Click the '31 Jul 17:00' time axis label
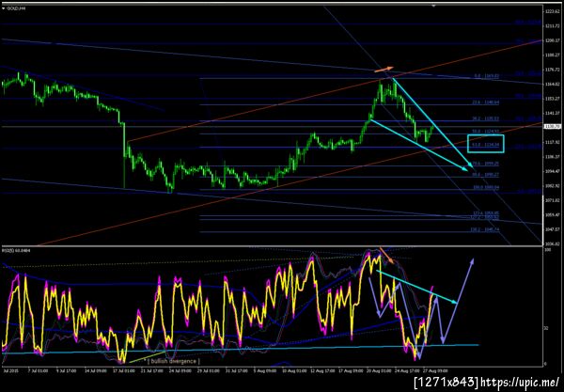The image size is (564, 392). click(239, 370)
